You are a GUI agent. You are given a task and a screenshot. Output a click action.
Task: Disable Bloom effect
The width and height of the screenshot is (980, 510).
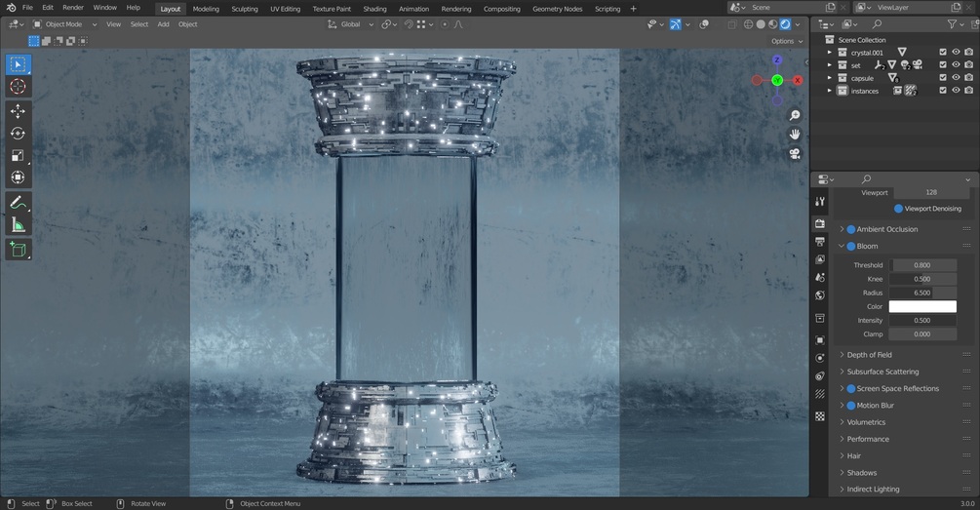pyautogui.click(x=850, y=247)
